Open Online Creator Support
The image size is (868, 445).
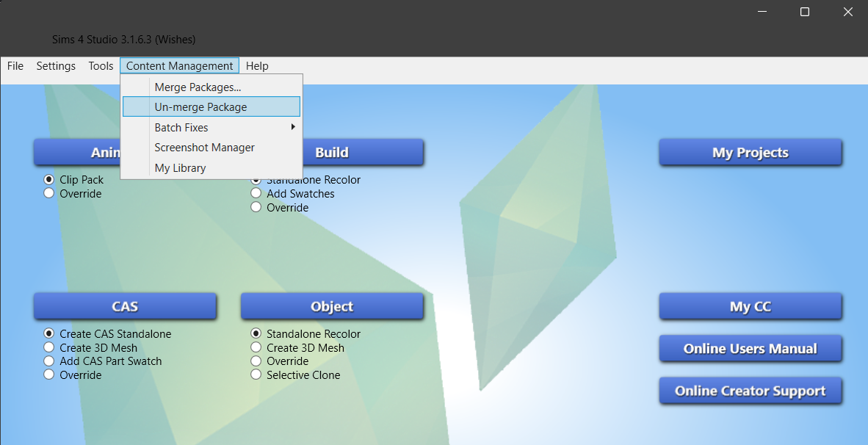tap(750, 391)
